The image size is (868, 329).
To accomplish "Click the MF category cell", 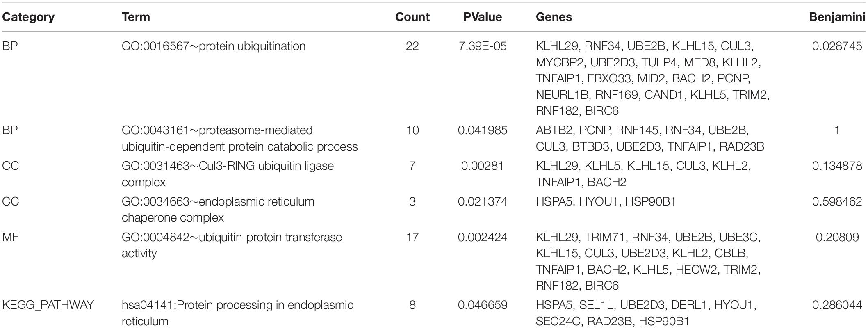I will point(10,237).
